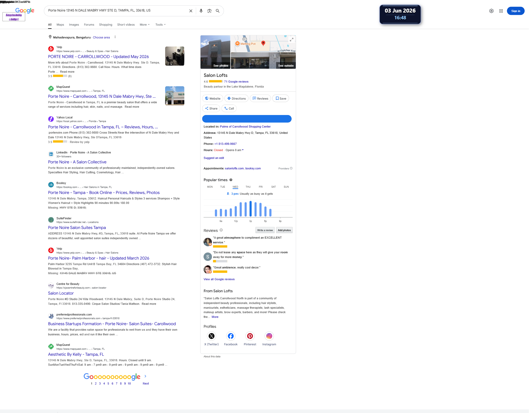
Task: Click the Sign in button
Action: [x=516, y=11]
